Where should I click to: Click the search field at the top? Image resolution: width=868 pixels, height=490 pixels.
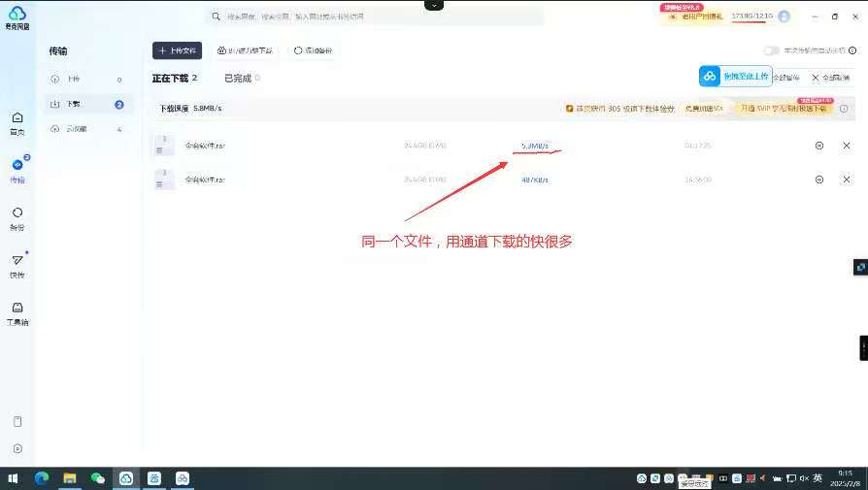click(x=374, y=16)
